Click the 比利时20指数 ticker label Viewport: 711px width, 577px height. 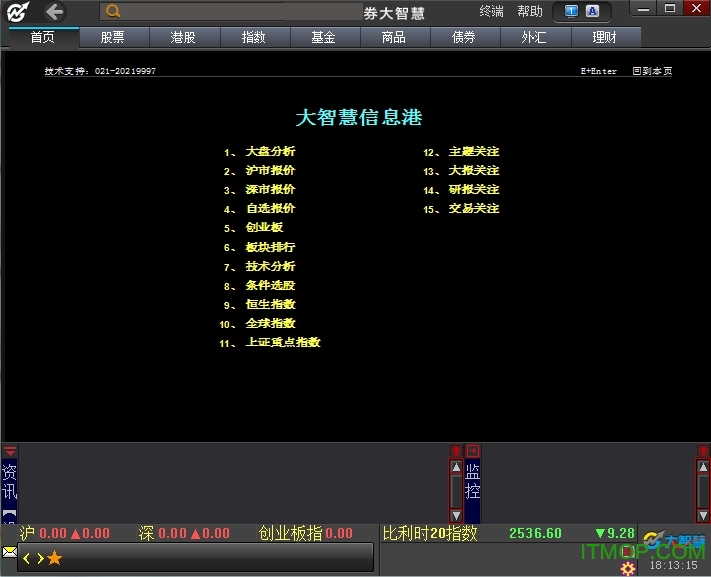[x=430, y=533]
